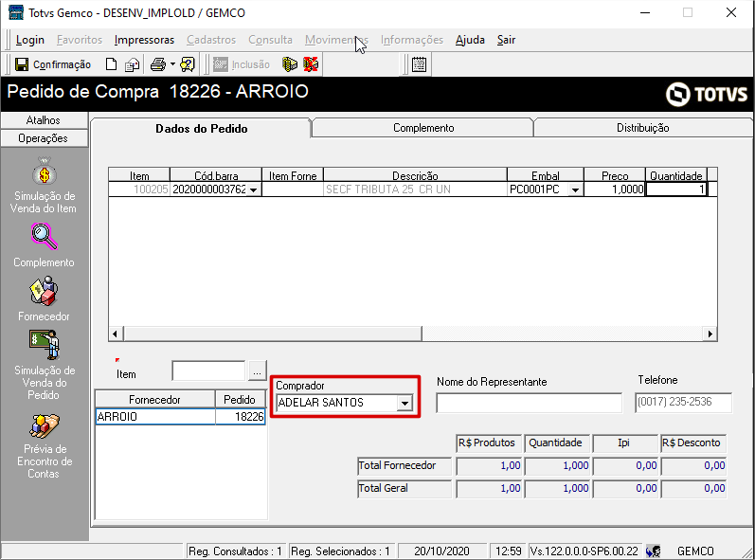Click the Confirmação save button
Screen dimensions: 755x560
click(x=52, y=64)
